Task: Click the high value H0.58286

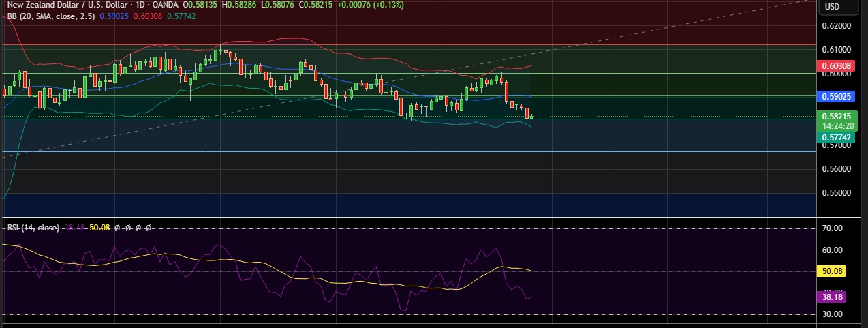Action: click(x=239, y=5)
